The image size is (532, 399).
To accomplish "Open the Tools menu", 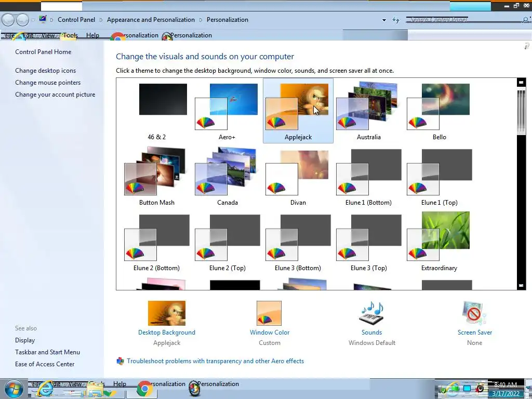I will 70,35.
